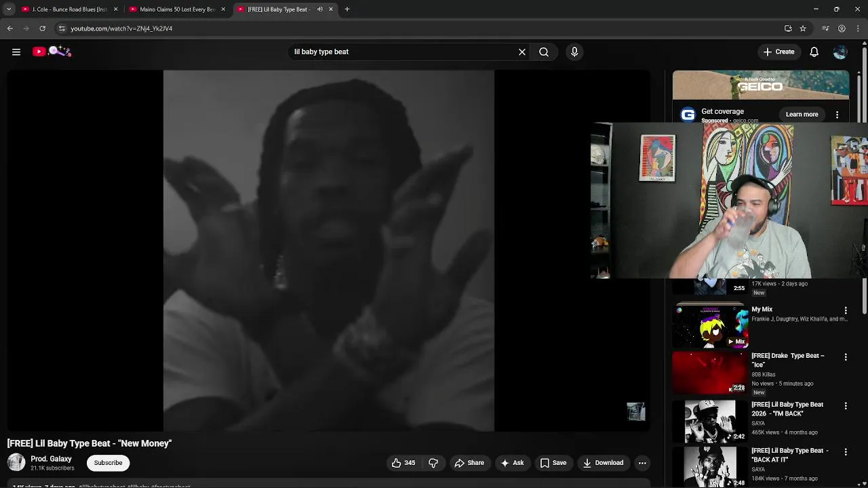Subscribe to Prod. Galaxy

click(x=108, y=463)
